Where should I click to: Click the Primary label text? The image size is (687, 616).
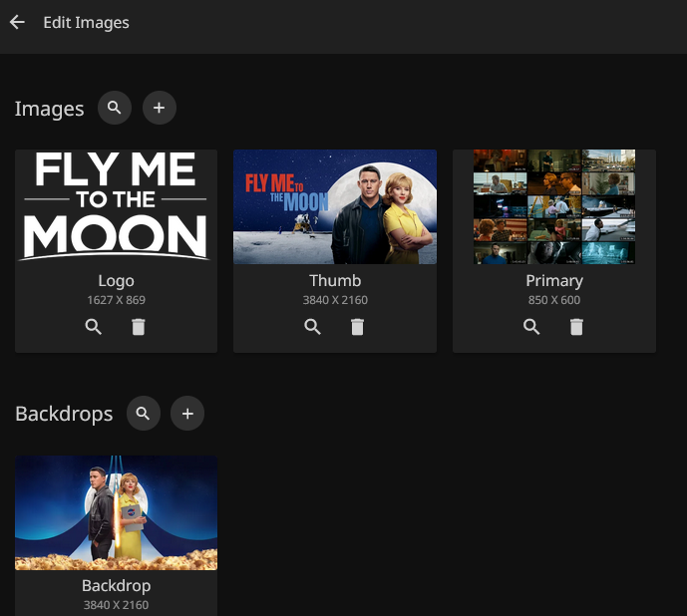[x=553, y=280]
